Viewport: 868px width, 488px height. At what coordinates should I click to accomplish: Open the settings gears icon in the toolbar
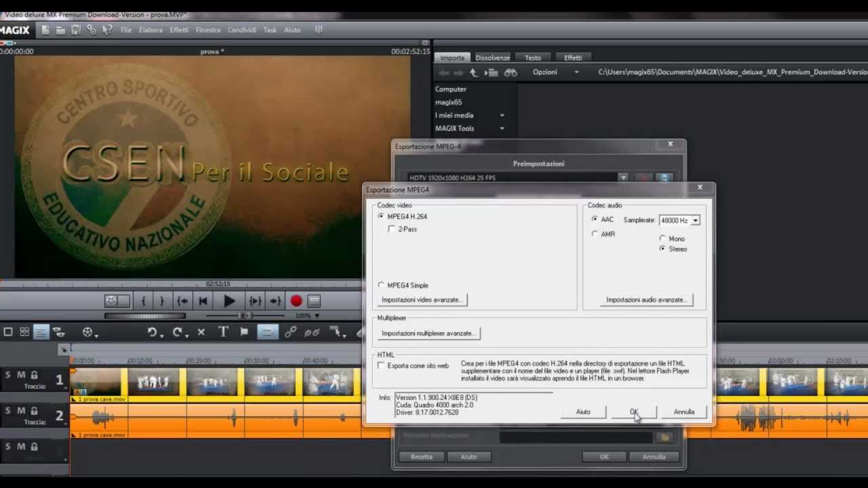pos(92,30)
